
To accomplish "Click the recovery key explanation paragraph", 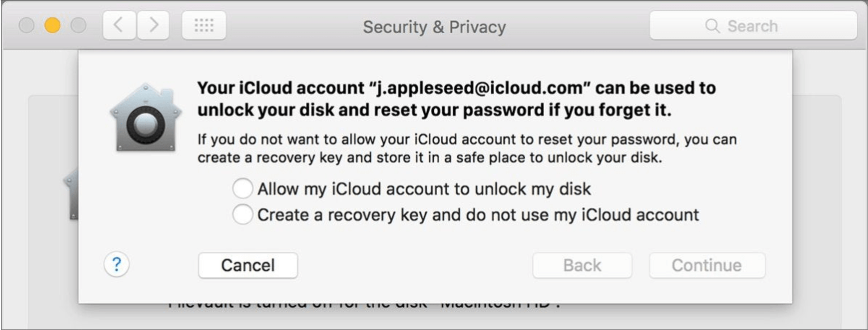I will pos(466,148).
